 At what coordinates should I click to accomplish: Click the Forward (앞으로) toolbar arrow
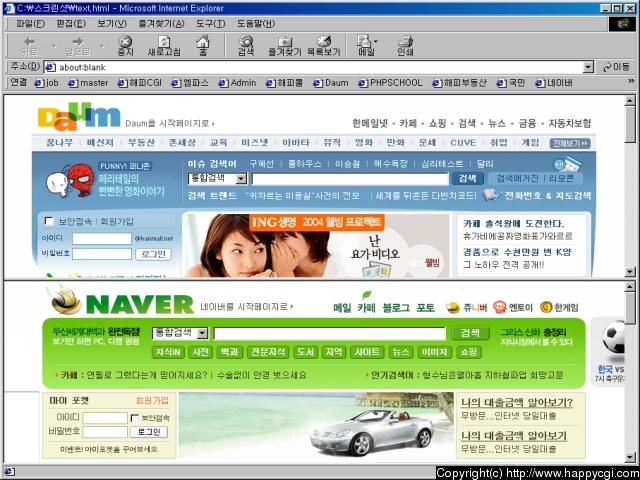pos(77,45)
